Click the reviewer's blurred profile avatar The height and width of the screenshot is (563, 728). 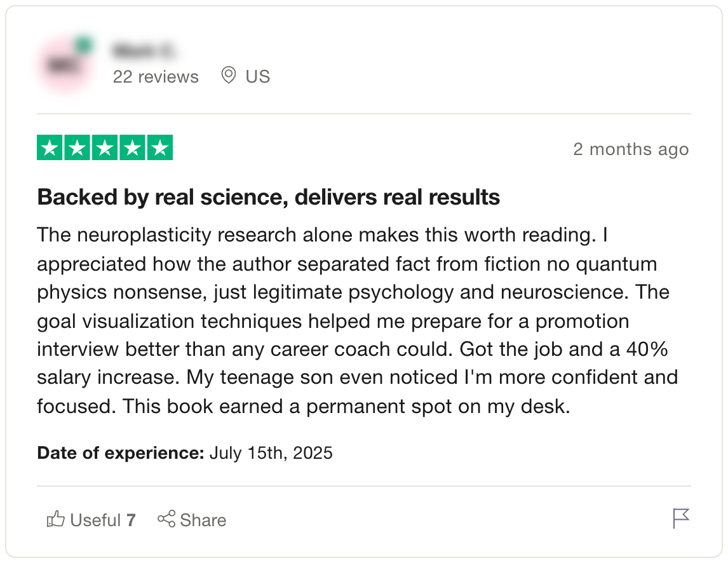64,65
